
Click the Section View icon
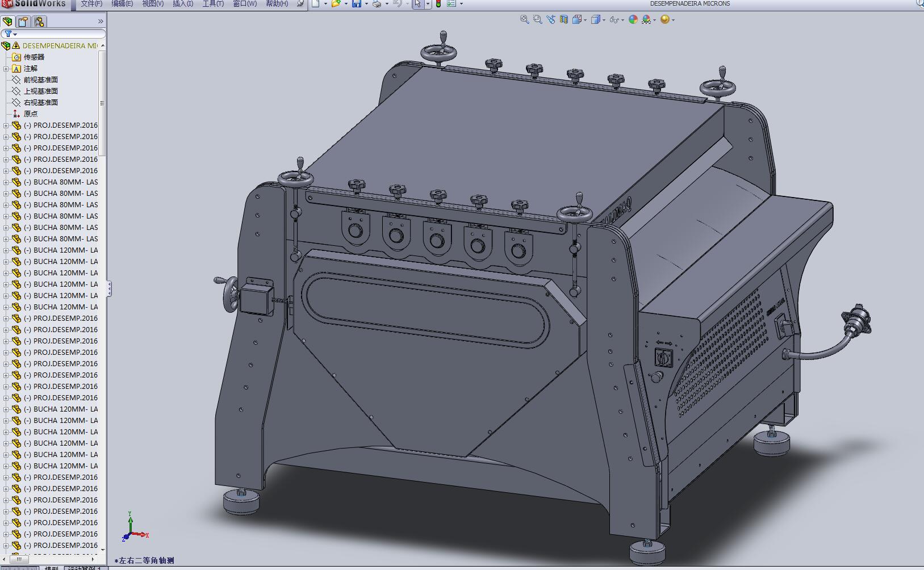point(563,19)
